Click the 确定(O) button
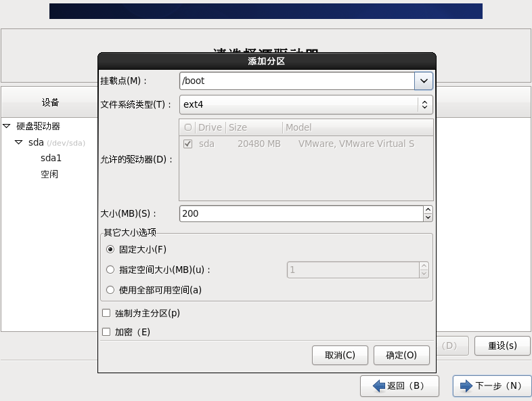This screenshot has width=532, height=401. pos(401,355)
